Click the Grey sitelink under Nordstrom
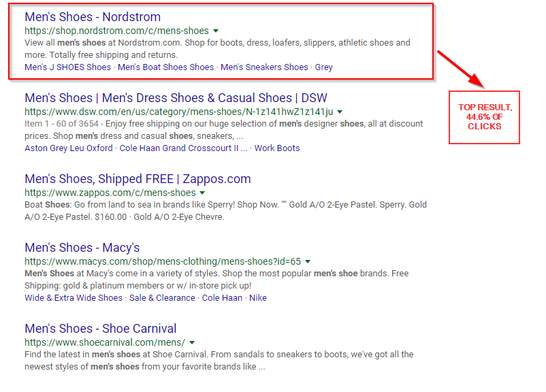The height and width of the screenshot is (392, 546). point(324,67)
